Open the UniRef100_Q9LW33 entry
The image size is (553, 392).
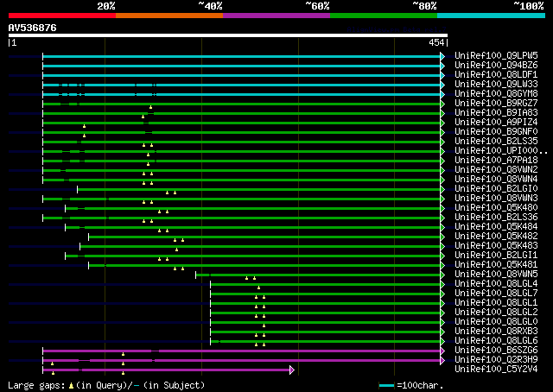496,84
